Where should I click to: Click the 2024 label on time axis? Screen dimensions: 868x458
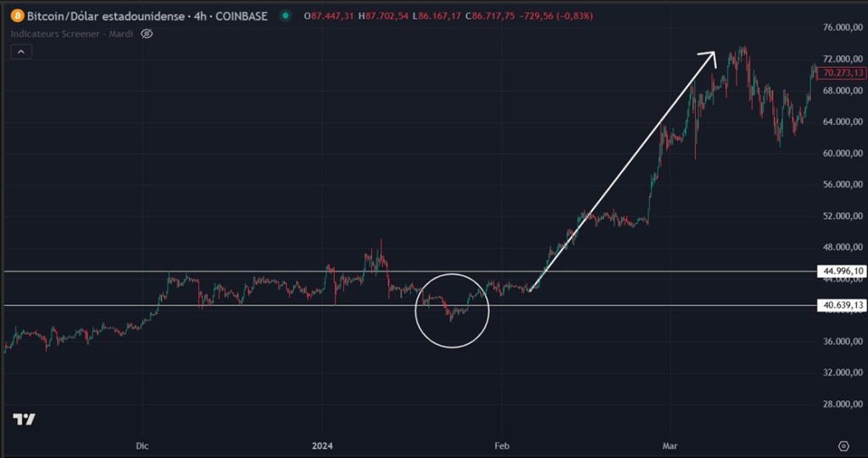click(x=322, y=446)
